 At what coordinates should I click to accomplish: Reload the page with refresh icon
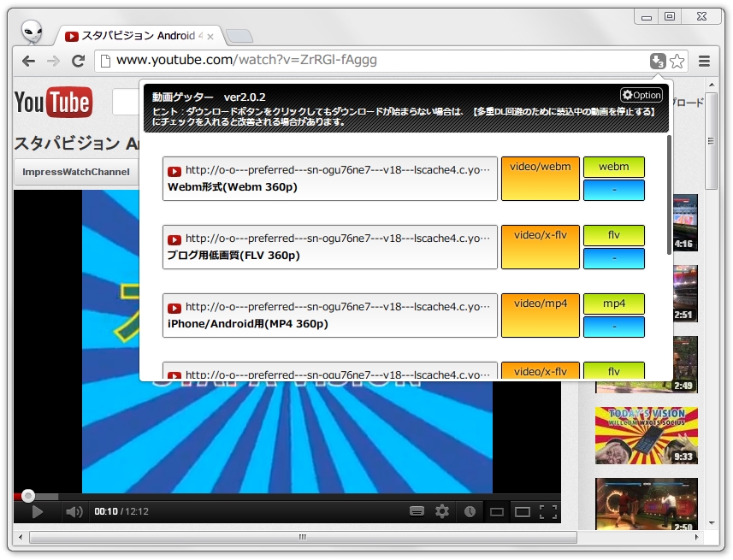pos(78,61)
